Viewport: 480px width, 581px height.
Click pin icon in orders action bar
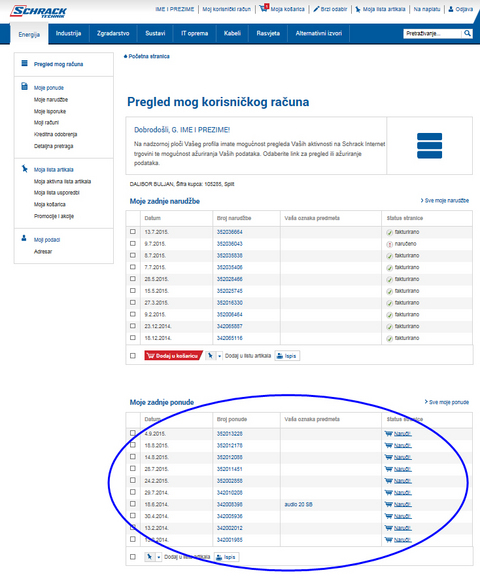(x=211, y=356)
